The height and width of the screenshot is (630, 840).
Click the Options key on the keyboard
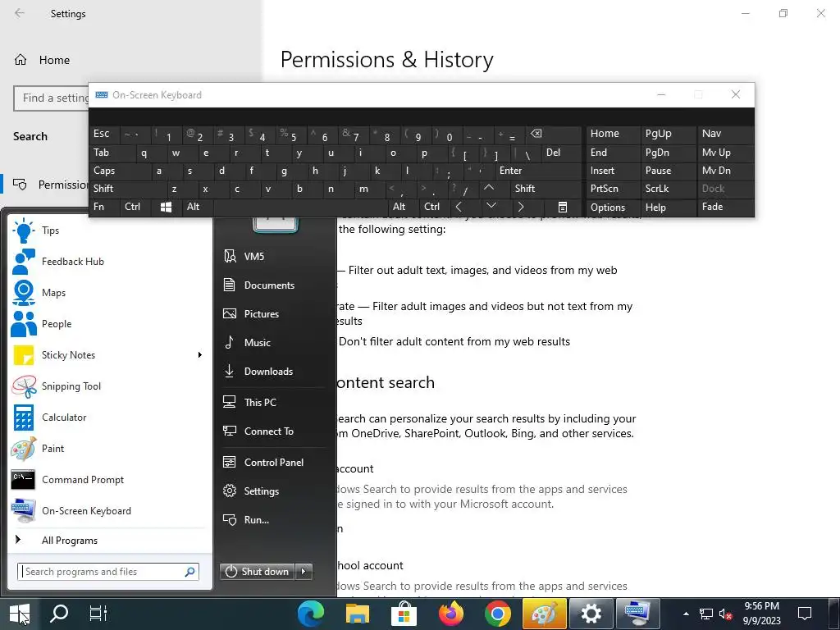(x=613, y=208)
